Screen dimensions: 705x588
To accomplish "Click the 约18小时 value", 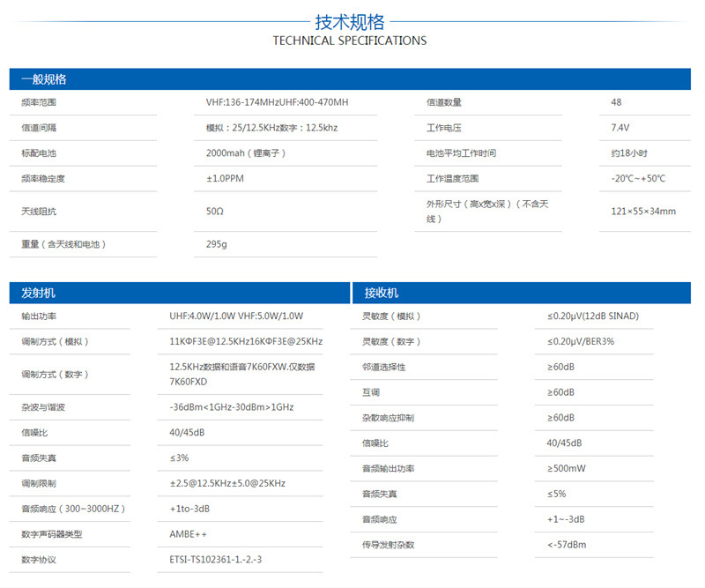I will [629, 153].
